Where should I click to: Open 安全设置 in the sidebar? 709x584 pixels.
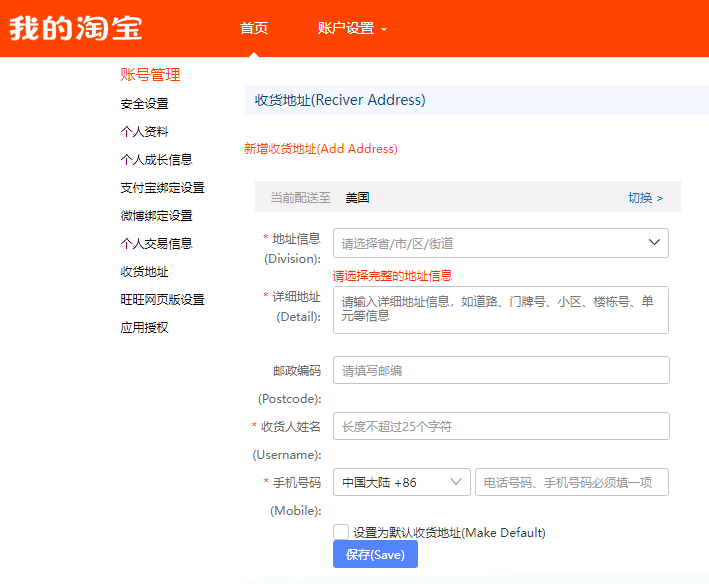tap(144, 104)
